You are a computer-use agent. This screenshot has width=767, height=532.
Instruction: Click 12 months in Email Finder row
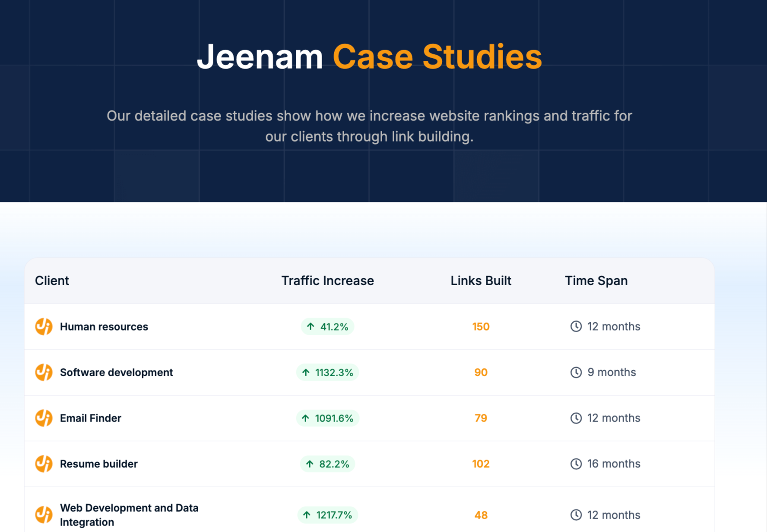coord(614,418)
